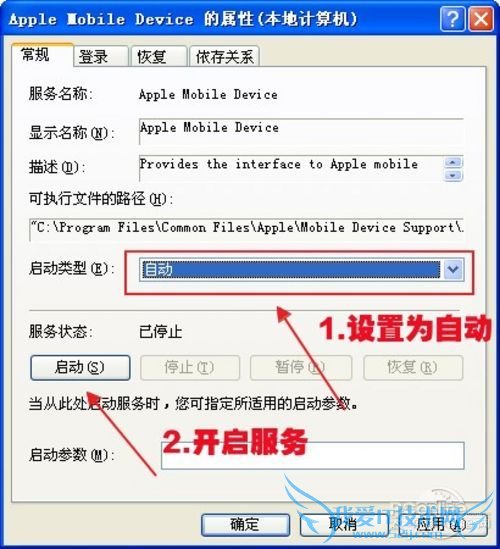Expand the 启动类型 dropdown arrow
The height and width of the screenshot is (549, 500).
tap(453, 269)
